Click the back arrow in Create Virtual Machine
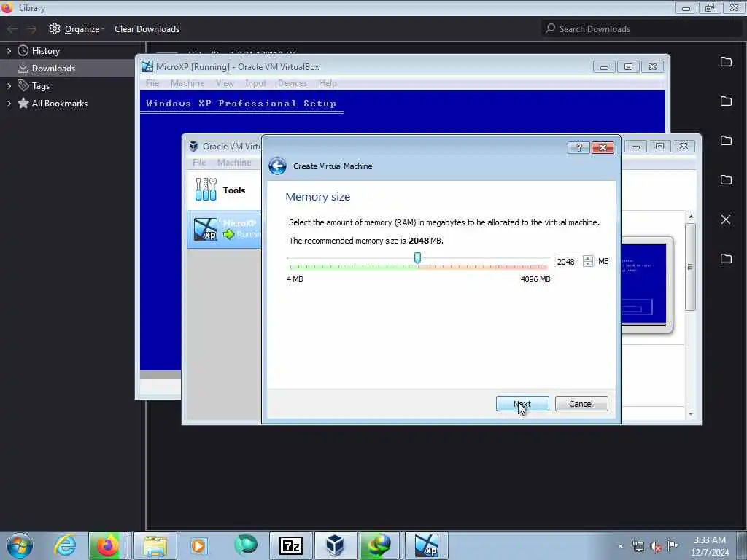747x560 pixels. [x=277, y=166]
